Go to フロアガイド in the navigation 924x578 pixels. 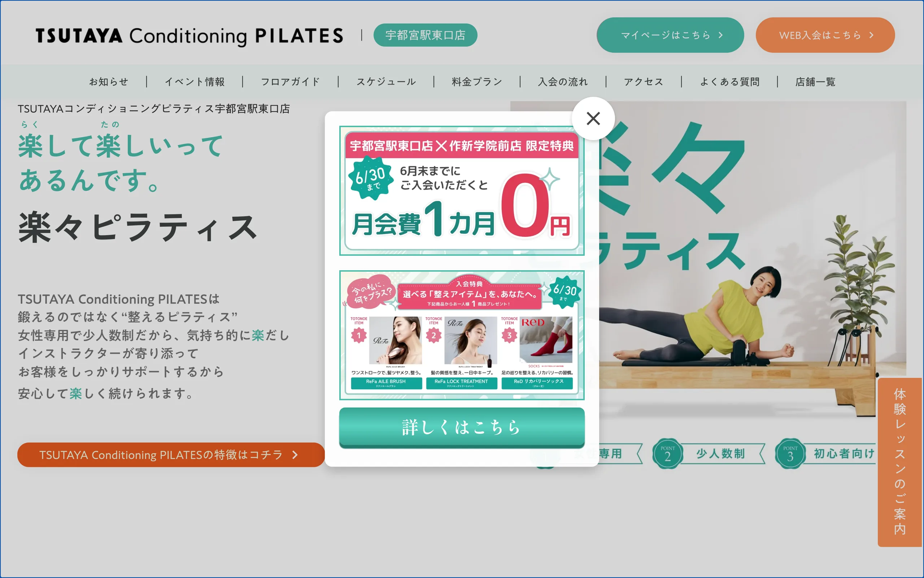click(x=290, y=82)
